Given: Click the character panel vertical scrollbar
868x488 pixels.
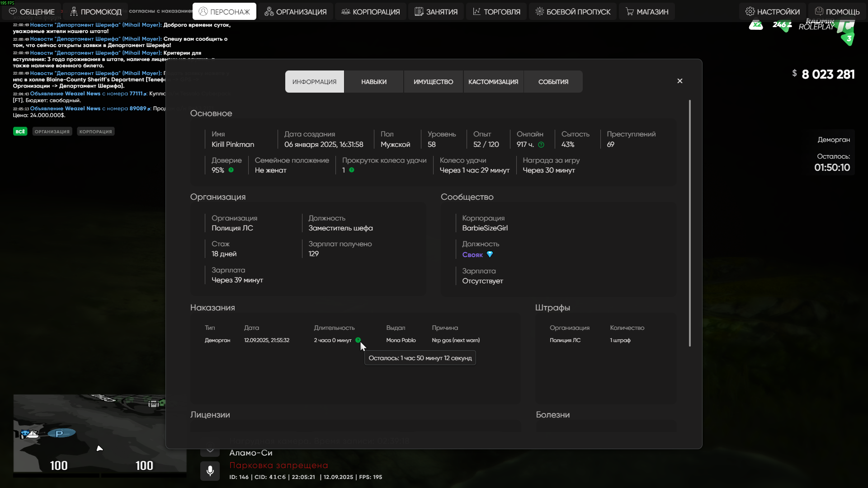Looking at the screenshot, I should [690, 223].
